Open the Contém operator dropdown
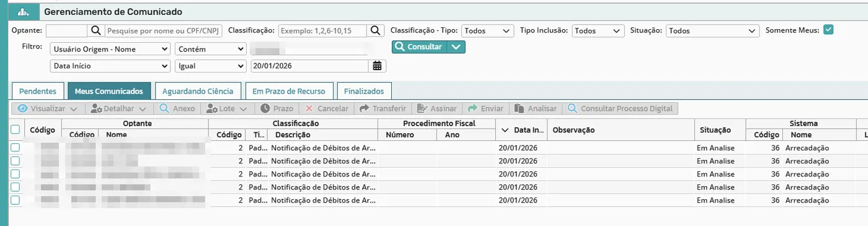868x226 pixels. (x=211, y=48)
